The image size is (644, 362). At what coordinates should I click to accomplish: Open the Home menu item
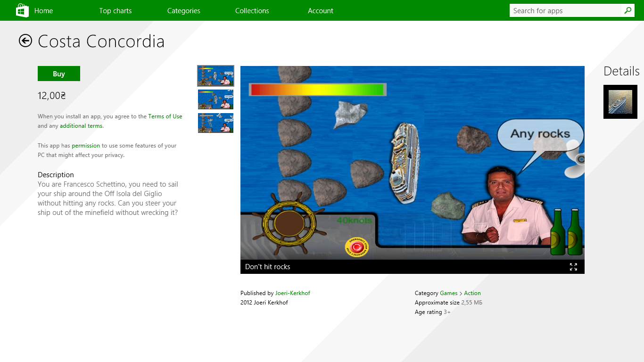pos(43,11)
